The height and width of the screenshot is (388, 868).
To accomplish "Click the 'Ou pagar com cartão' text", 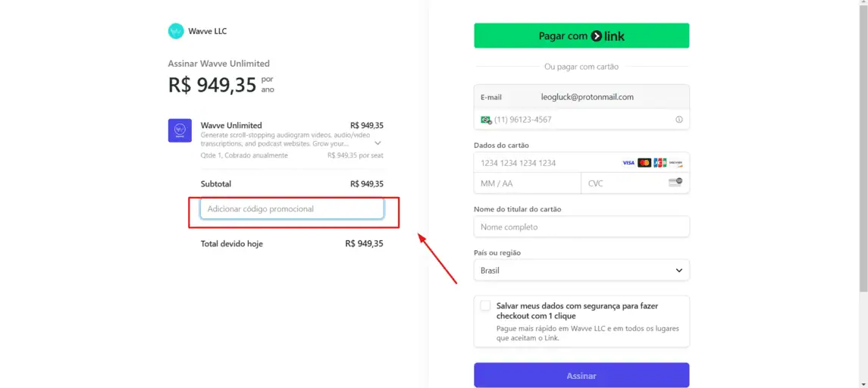I will coord(581,67).
